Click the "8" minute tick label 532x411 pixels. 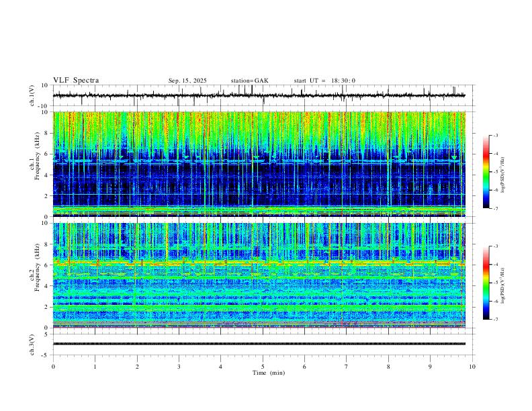[x=388, y=367]
